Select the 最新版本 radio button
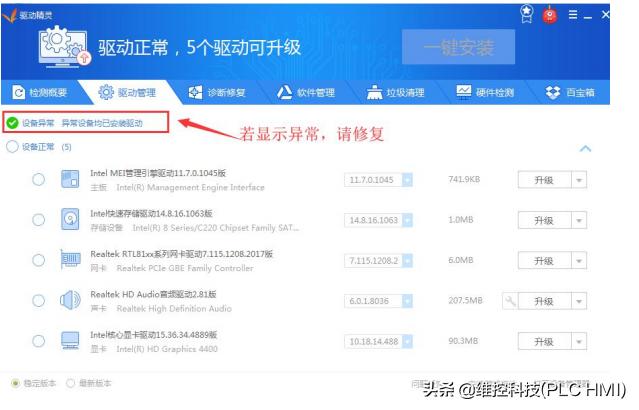The image size is (639, 410). [71, 383]
